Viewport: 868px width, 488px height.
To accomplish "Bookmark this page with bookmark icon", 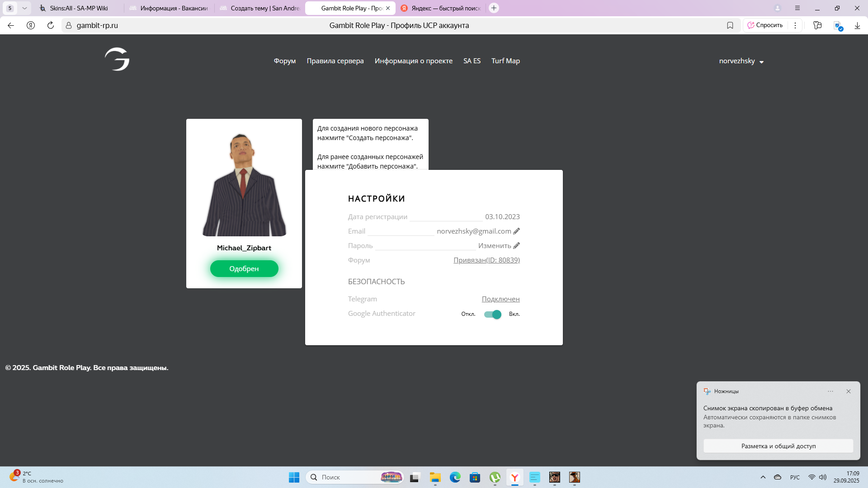I will click(x=730, y=25).
